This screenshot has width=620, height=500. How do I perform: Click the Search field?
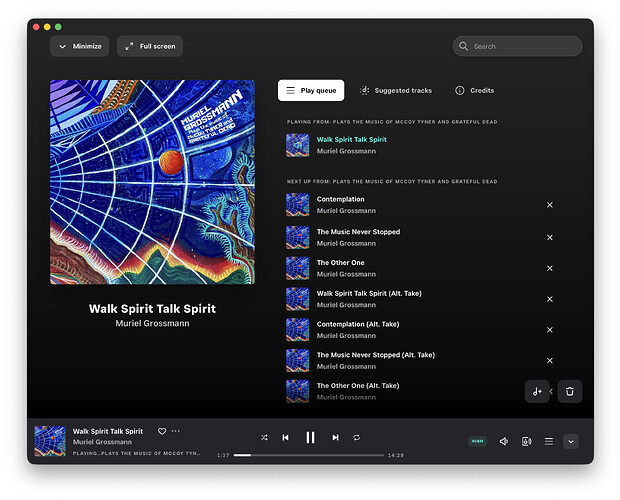tap(517, 46)
